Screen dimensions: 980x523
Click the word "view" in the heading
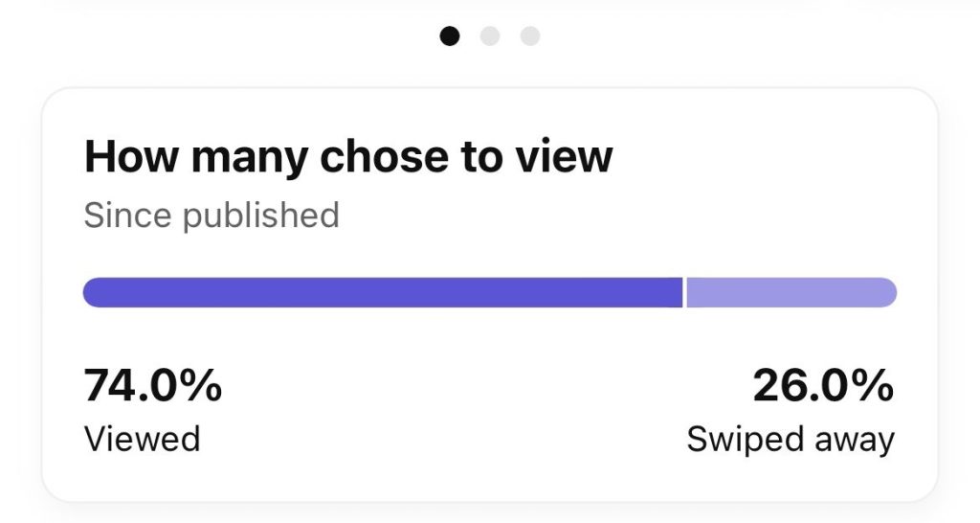point(565,156)
